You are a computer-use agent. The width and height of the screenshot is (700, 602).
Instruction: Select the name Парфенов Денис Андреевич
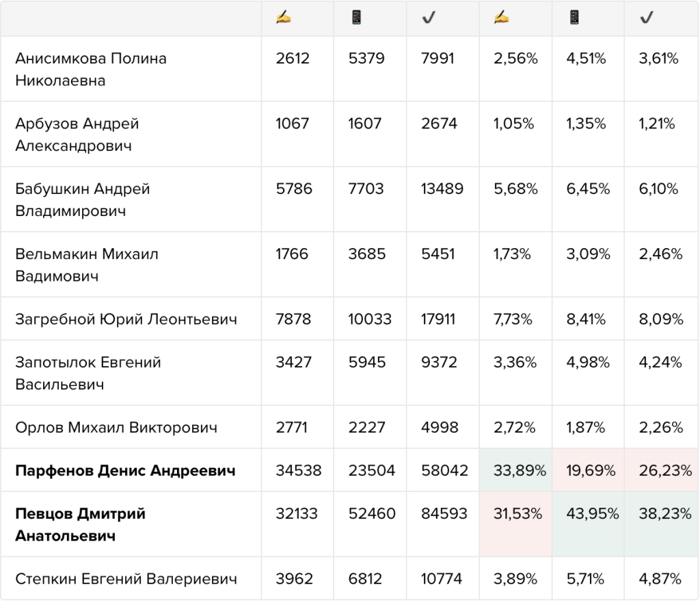click(x=126, y=470)
